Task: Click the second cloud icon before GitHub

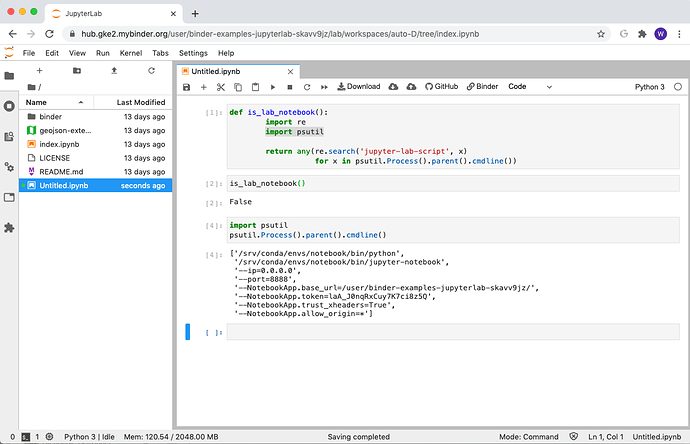Action: [x=411, y=87]
